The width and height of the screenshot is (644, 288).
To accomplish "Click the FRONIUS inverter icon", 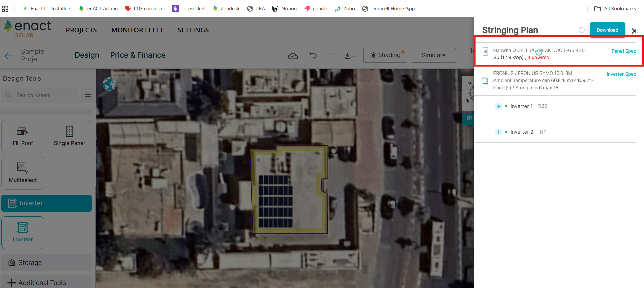I will click(x=485, y=81).
